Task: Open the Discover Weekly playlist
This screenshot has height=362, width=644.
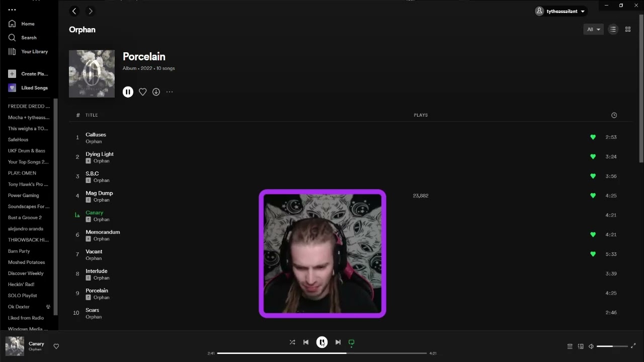Action: pos(26,274)
